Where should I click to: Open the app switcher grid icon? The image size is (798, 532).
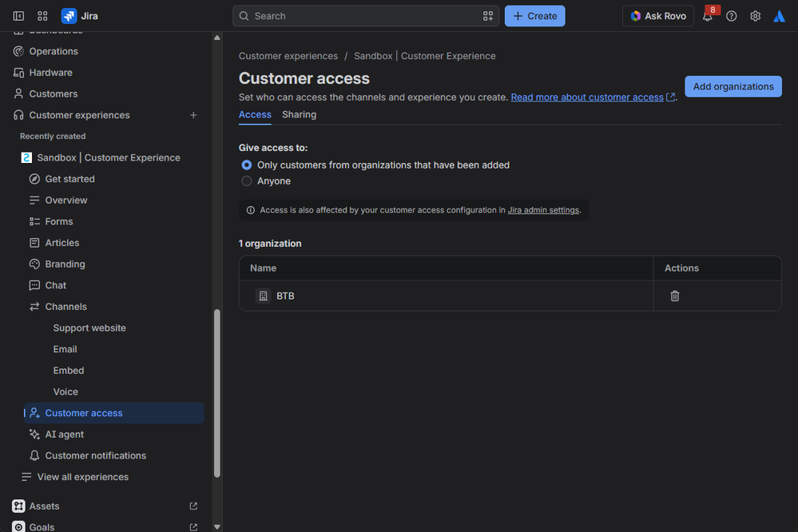pyautogui.click(x=43, y=16)
